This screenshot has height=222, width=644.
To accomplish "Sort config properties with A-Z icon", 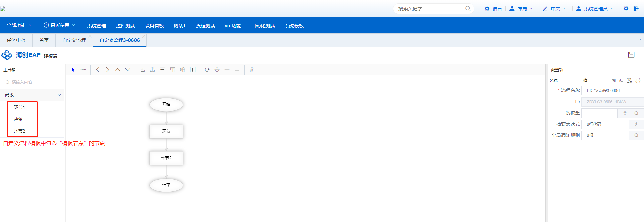I will point(638,81).
